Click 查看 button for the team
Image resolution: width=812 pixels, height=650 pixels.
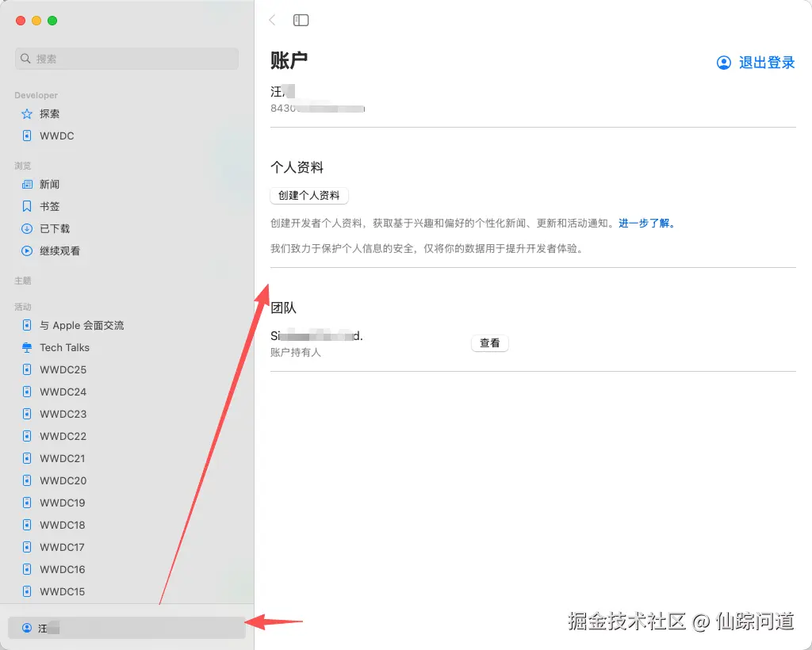[x=490, y=343]
